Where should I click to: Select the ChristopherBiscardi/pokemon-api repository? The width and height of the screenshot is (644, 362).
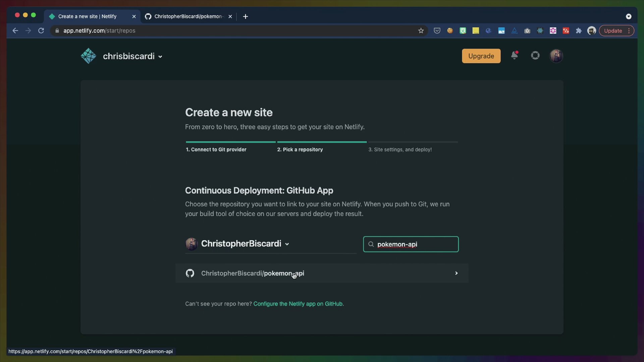coord(322,273)
